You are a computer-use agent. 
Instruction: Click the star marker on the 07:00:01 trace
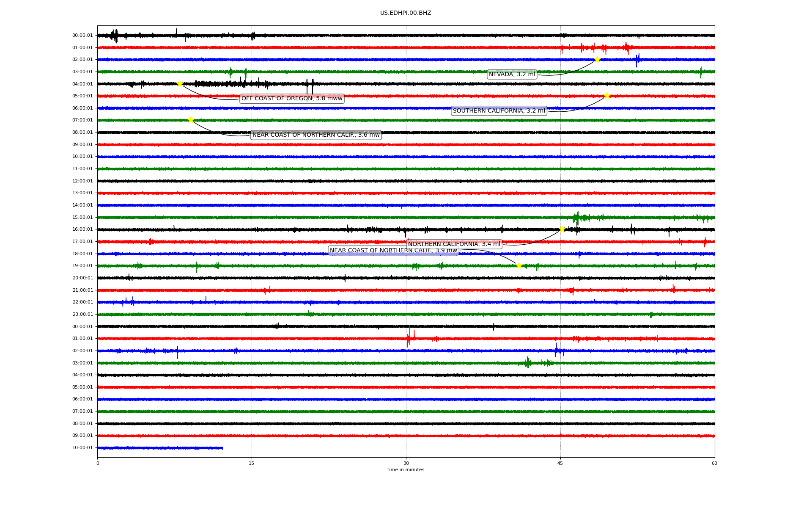[x=191, y=120]
